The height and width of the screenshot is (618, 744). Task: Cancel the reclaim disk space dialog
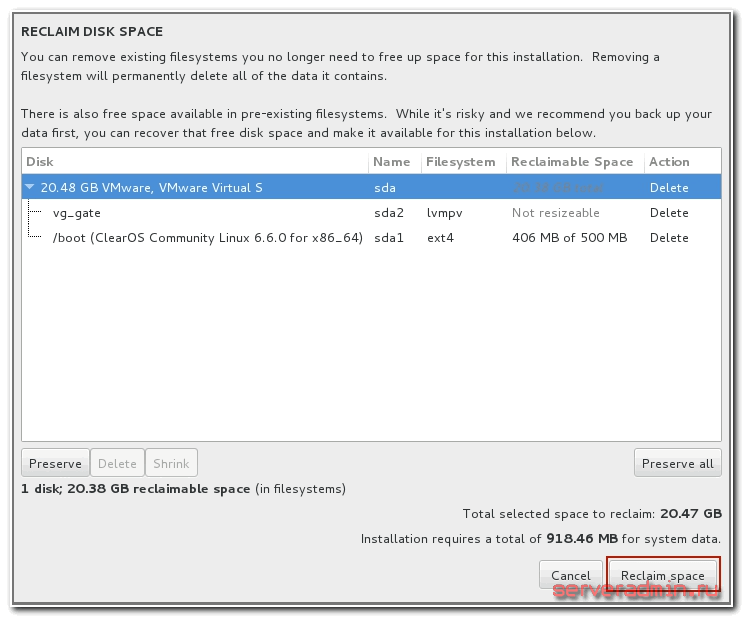[x=570, y=575]
